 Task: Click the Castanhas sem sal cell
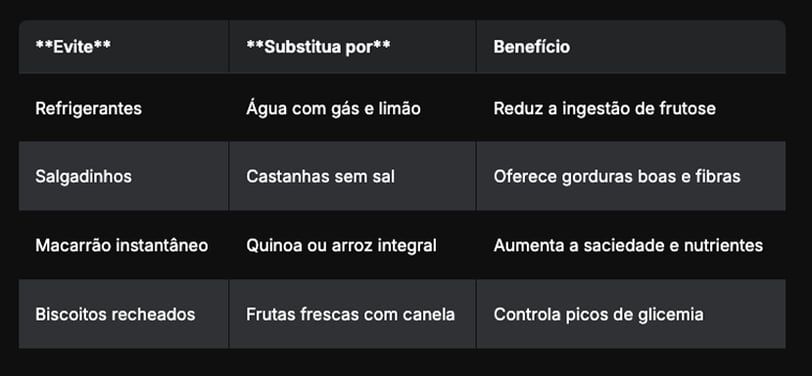pyautogui.click(x=353, y=176)
